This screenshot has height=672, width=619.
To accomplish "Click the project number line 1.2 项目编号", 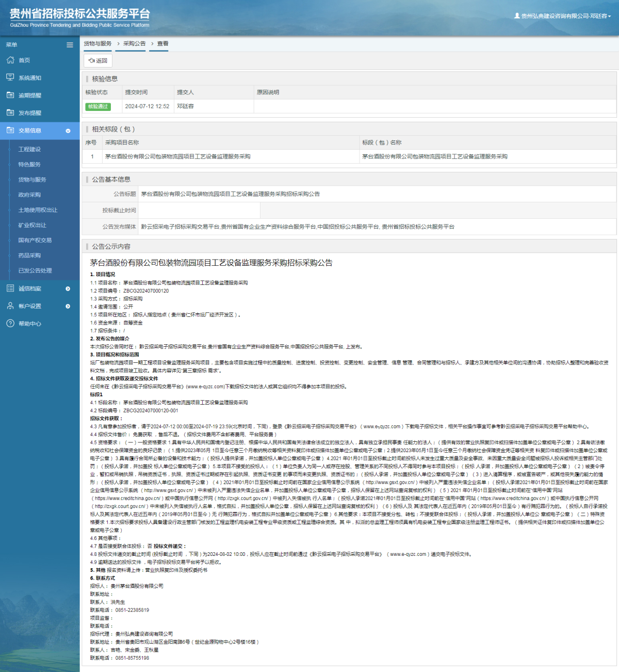I will click(129, 291).
